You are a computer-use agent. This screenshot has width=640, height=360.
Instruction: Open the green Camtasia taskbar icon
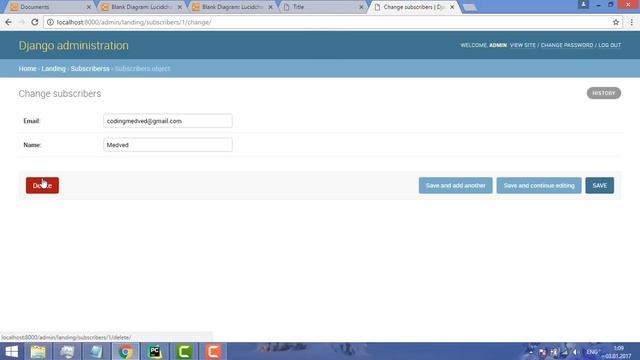pos(184,351)
